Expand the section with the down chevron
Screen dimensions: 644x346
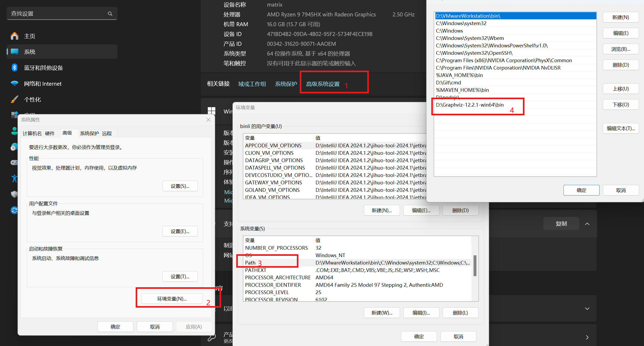pos(587,308)
